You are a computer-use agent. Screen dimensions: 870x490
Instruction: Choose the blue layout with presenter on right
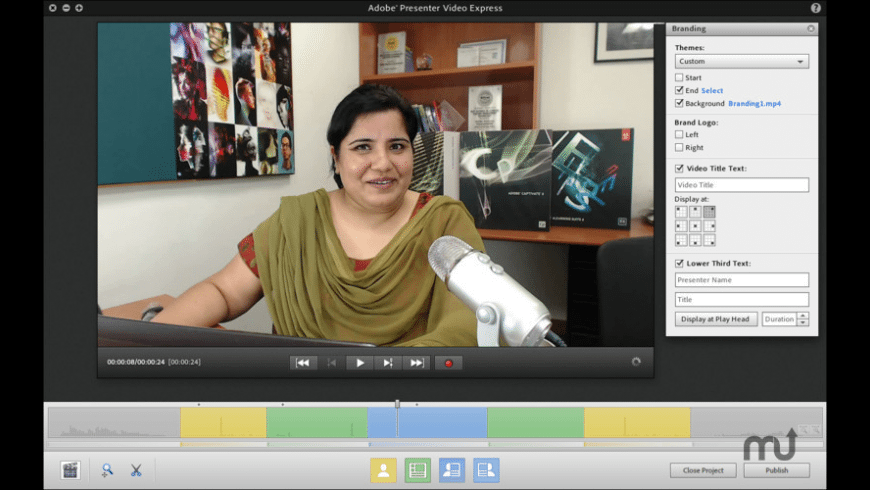pyautogui.click(x=487, y=470)
